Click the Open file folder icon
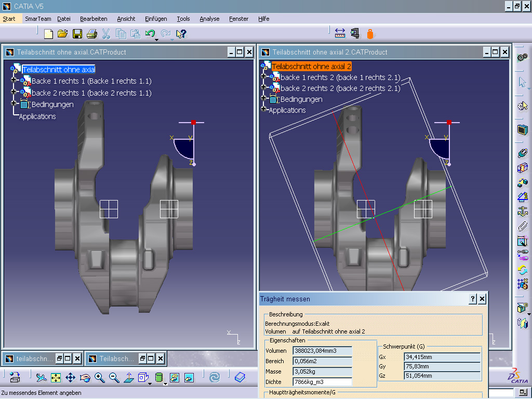Screen dimensions: 532x399 [63, 34]
